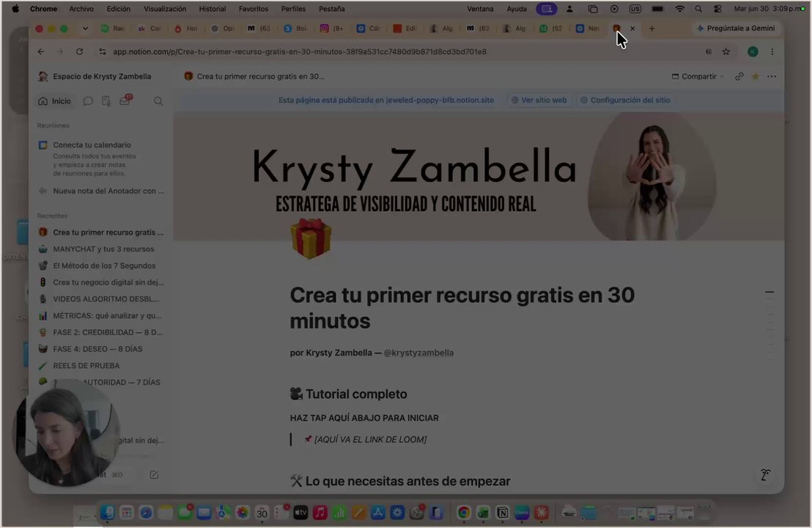Open Crea tu negocio digital sin dej... page

pos(101,282)
